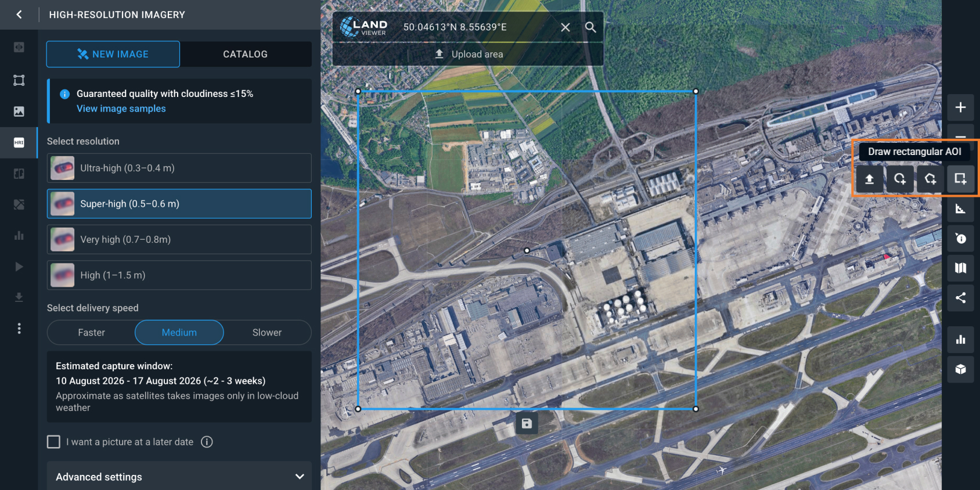The image size is (980, 490).
Task: Click the Estimated capture window label
Action: pyautogui.click(x=114, y=366)
